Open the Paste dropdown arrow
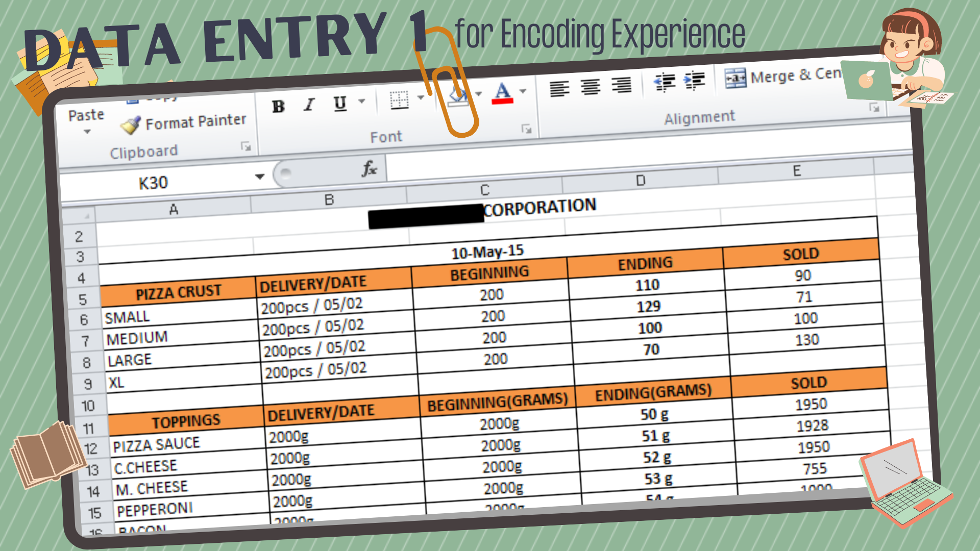 pos(87,132)
